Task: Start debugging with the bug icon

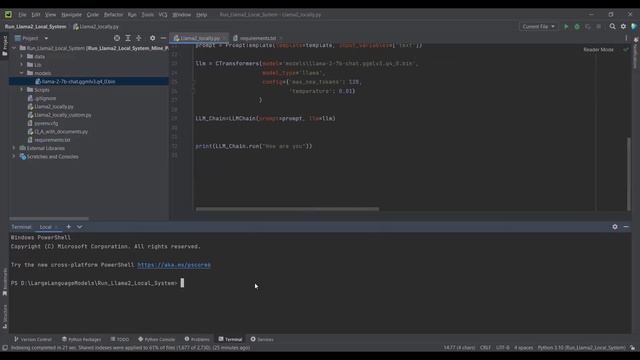Action: (577, 27)
